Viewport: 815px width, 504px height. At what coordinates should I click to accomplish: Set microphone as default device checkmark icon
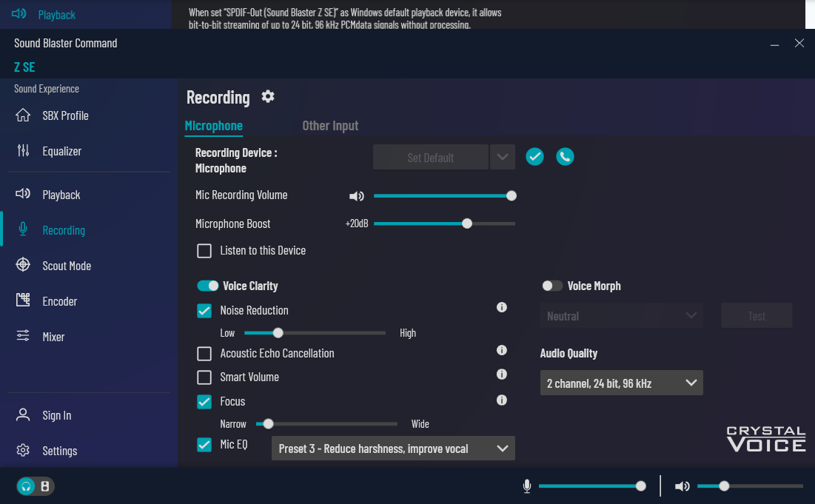pyautogui.click(x=534, y=156)
